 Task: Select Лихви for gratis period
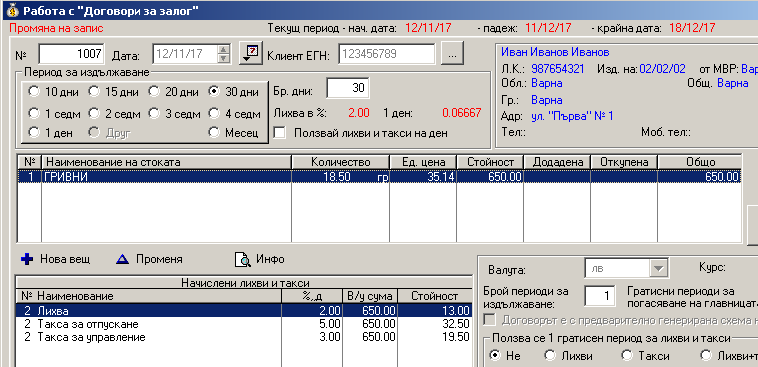(550, 356)
